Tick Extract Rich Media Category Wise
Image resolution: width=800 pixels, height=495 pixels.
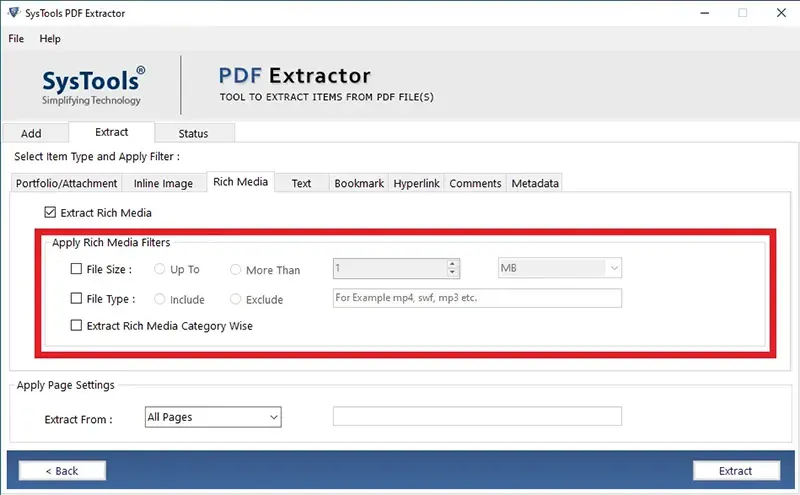point(76,325)
